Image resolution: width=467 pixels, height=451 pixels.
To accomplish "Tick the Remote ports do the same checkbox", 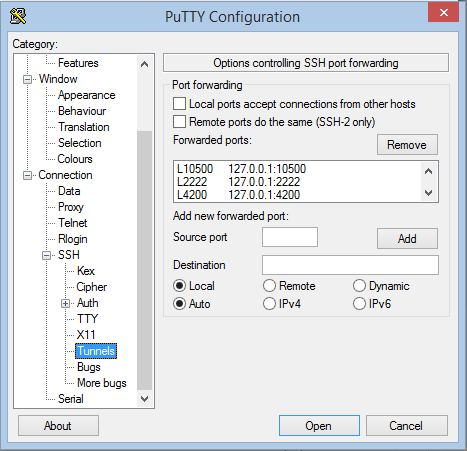I will (x=179, y=122).
